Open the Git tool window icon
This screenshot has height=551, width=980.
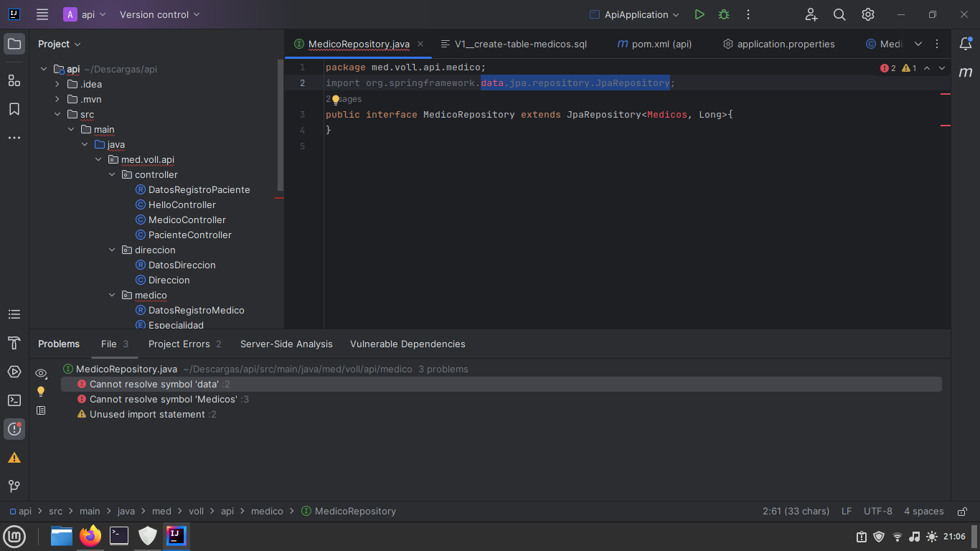pyautogui.click(x=14, y=486)
